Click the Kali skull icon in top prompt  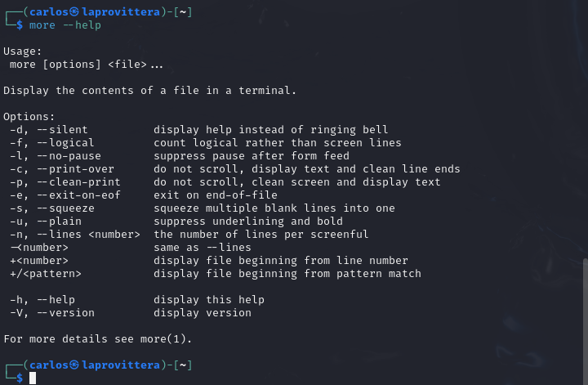coord(74,12)
